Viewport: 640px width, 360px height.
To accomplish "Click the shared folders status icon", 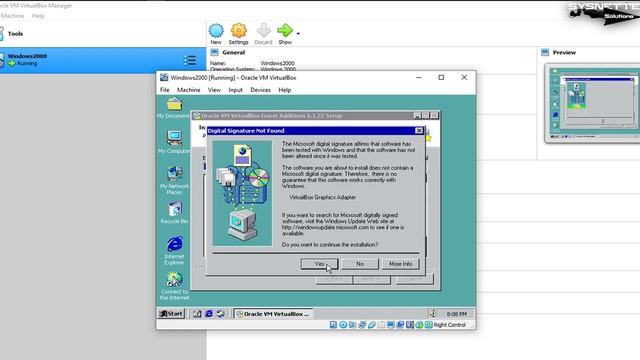I will (x=381, y=325).
